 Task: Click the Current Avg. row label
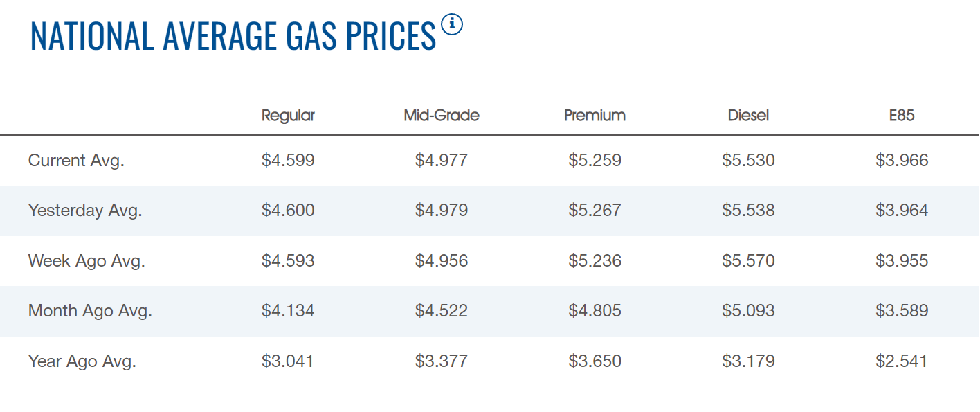click(76, 161)
